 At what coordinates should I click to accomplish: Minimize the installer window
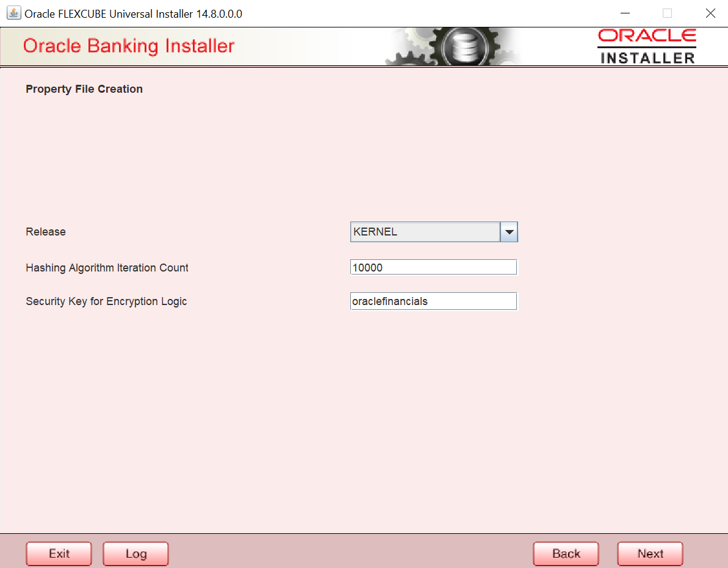coord(625,13)
